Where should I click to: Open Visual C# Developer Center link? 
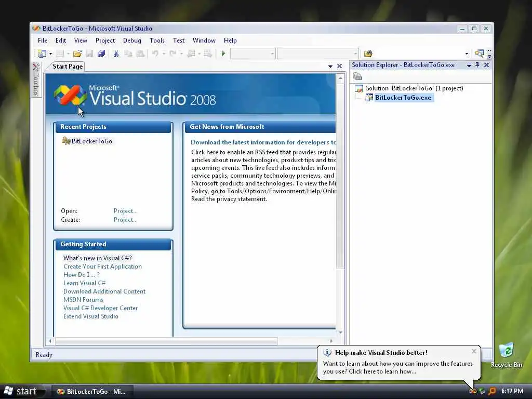(100, 308)
